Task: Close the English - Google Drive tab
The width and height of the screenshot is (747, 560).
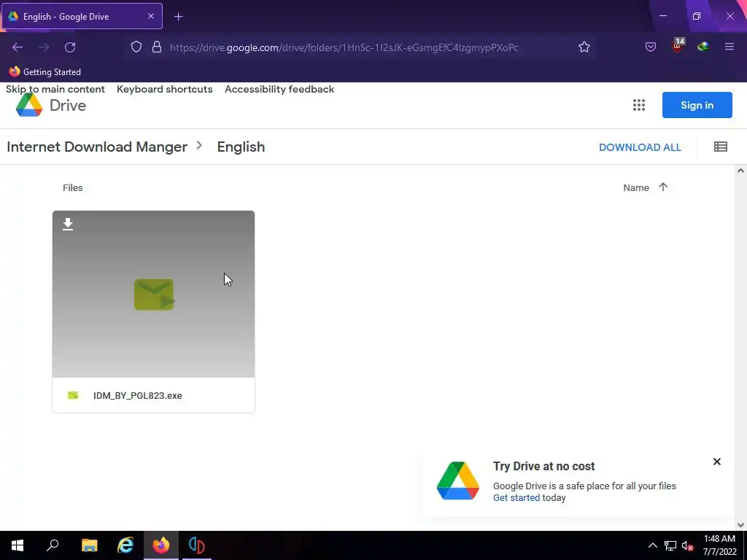Action: [x=150, y=16]
